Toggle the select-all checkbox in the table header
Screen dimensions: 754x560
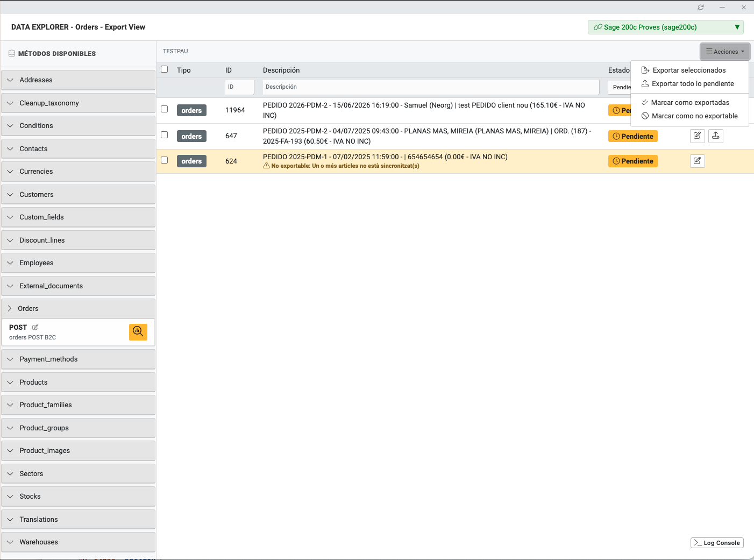click(165, 69)
